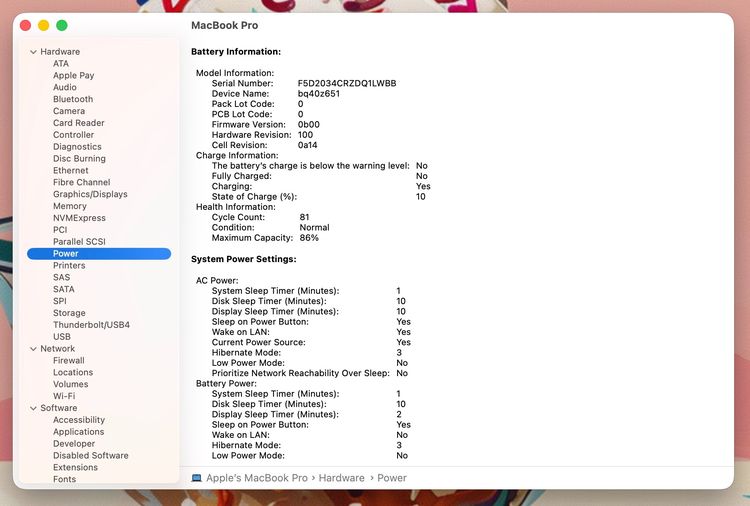Click Apple's MacBook Pro in path bar
Screen dimensions: 750x506
257,478
